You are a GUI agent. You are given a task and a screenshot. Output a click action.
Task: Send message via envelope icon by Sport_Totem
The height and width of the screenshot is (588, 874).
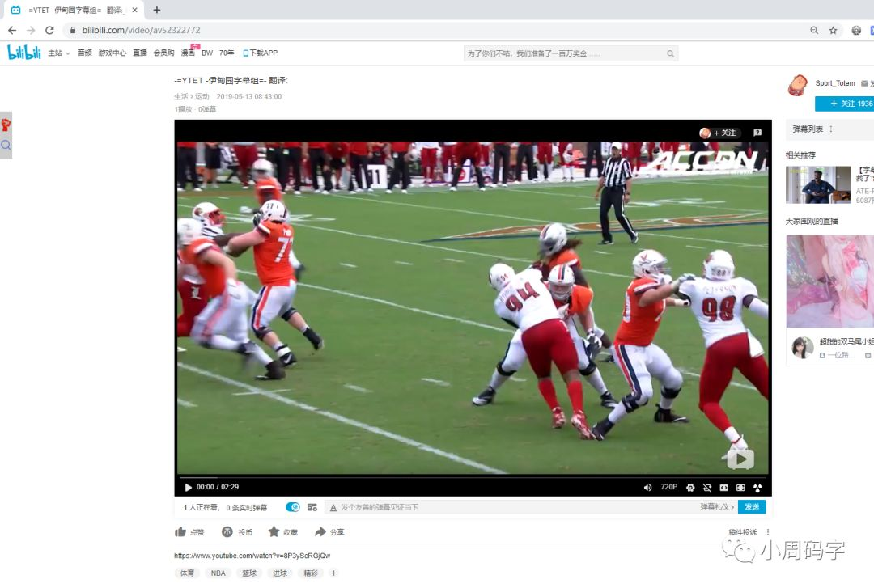point(864,83)
